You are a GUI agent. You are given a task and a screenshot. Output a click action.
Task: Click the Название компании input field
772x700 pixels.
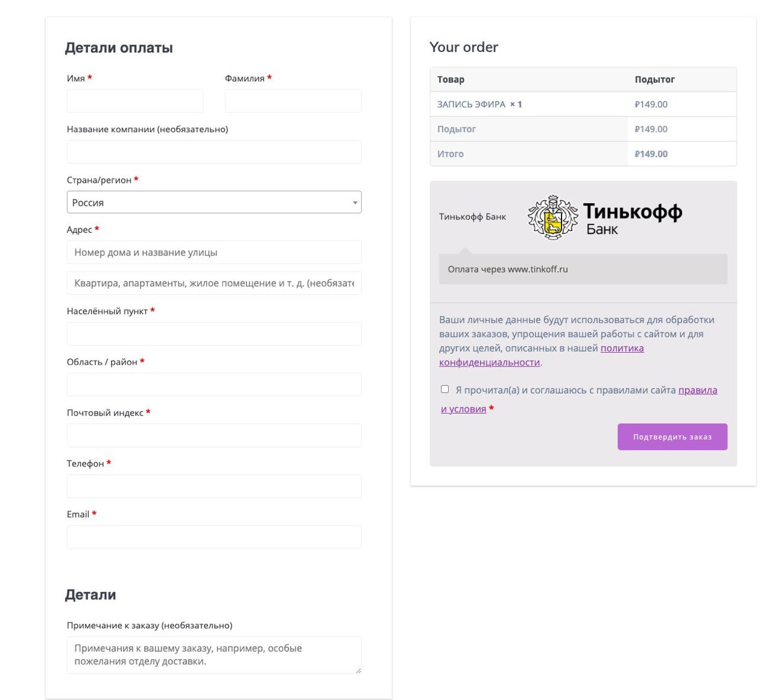click(214, 152)
